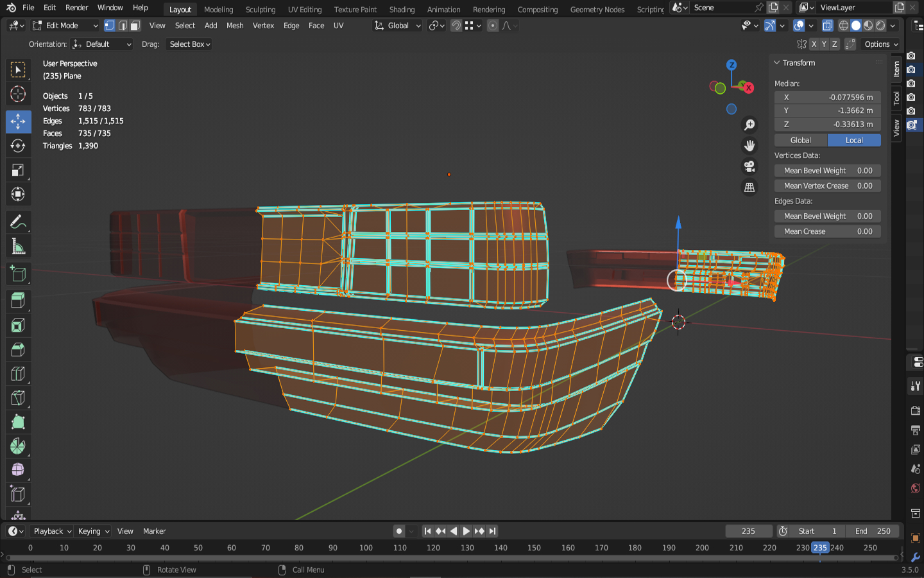This screenshot has width=924, height=578.
Task: Open the Mesh menu
Action: pyautogui.click(x=235, y=26)
